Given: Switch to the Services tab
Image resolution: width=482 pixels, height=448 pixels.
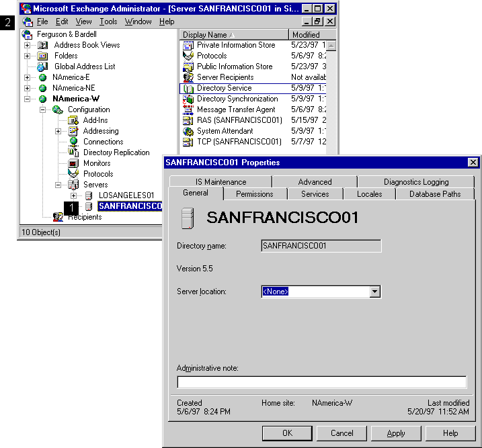Looking at the screenshot, I should point(315,194).
